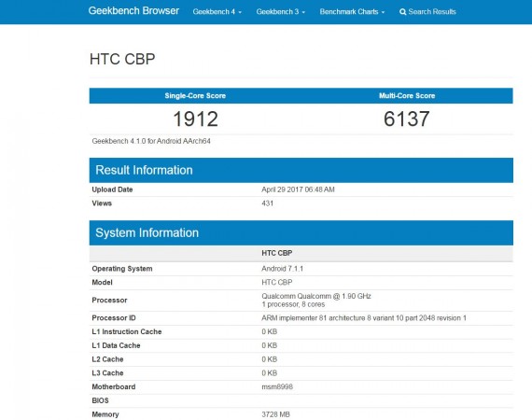Click the L1 Instruction Cache label
Screen dimensions: 532x420
(x=127, y=331)
